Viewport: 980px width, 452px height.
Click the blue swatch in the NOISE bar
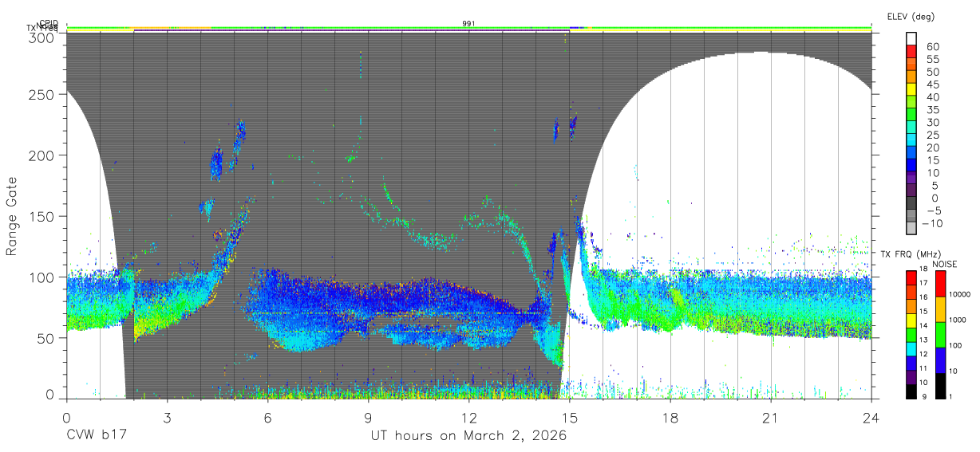coord(941,360)
